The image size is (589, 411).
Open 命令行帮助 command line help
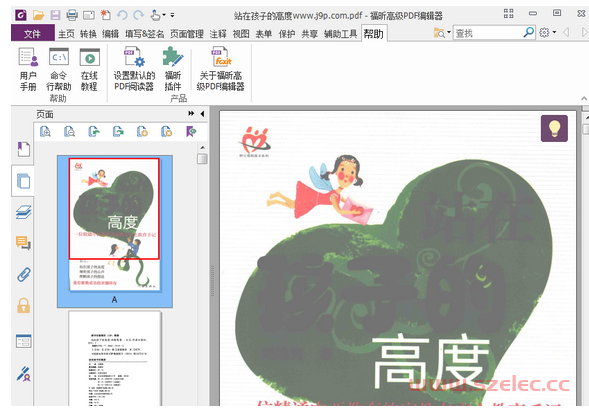59,69
